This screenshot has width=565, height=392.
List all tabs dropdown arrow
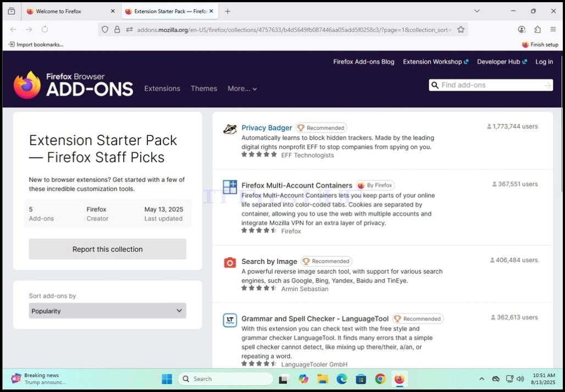tap(477, 11)
